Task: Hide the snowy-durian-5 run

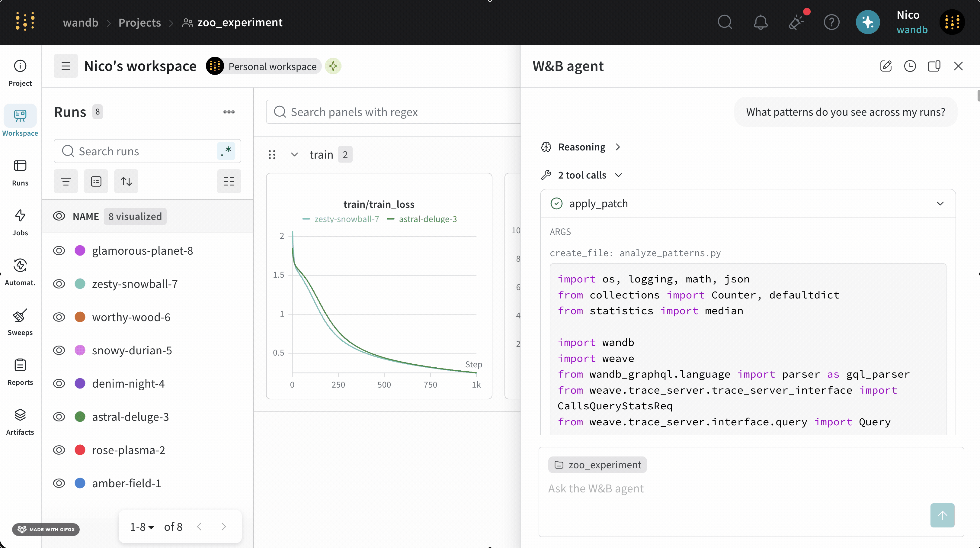Action: [59, 350]
